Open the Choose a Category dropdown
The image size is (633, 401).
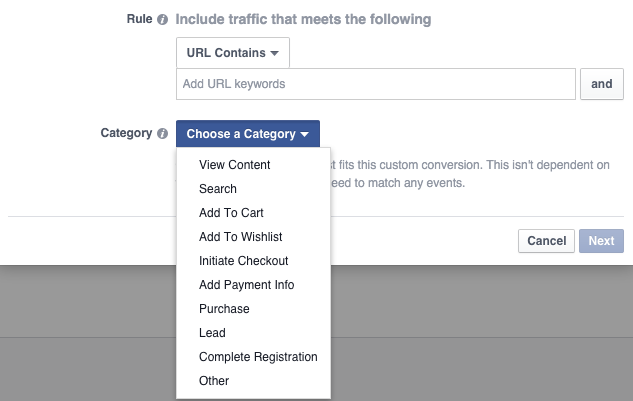248,134
